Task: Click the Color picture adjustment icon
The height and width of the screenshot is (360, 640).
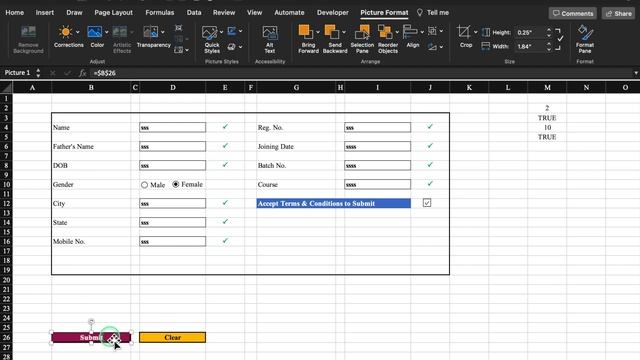Action: point(95,32)
